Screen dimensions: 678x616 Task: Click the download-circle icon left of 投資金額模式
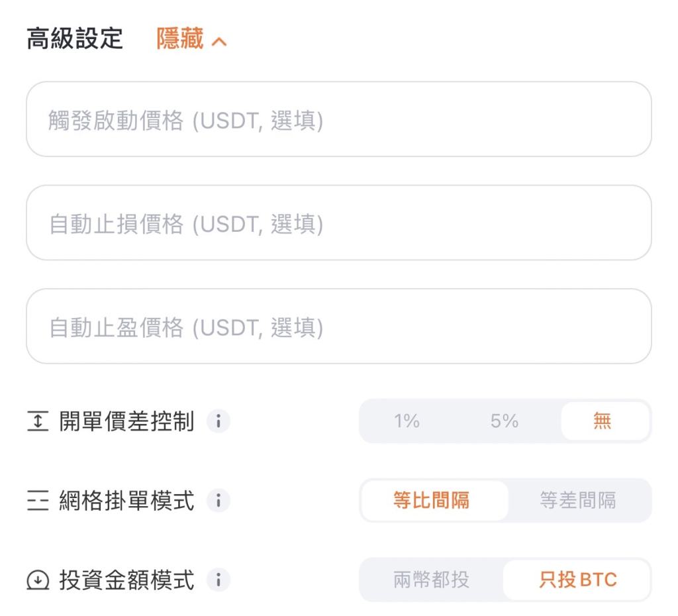(38, 581)
